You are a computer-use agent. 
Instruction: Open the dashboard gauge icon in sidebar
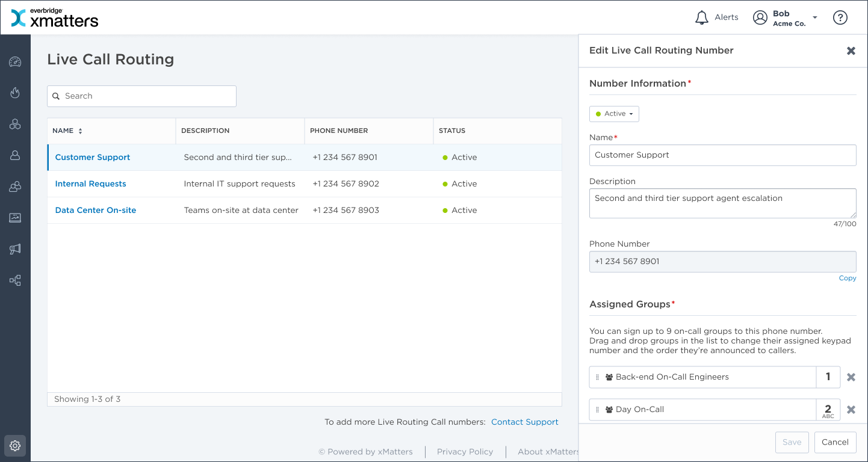(15, 62)
